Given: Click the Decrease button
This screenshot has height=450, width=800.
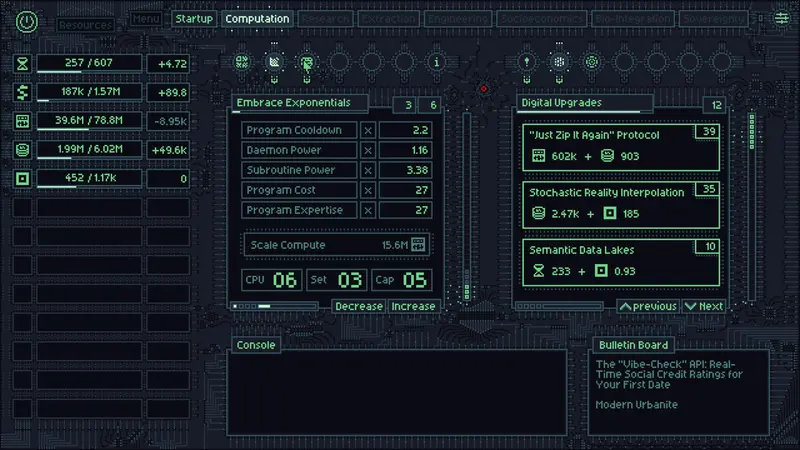Looking at the screenshot, I should coord(359,306).
